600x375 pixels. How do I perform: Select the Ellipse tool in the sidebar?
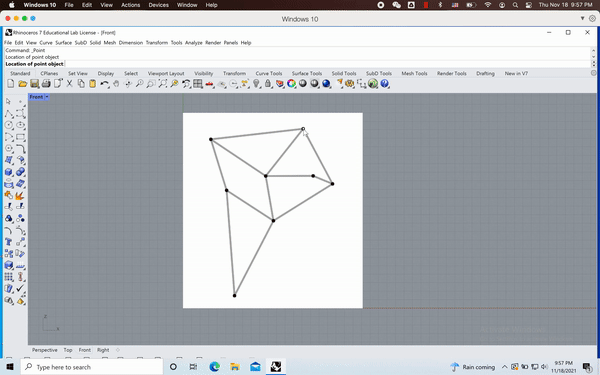click(x=20, y=125)
